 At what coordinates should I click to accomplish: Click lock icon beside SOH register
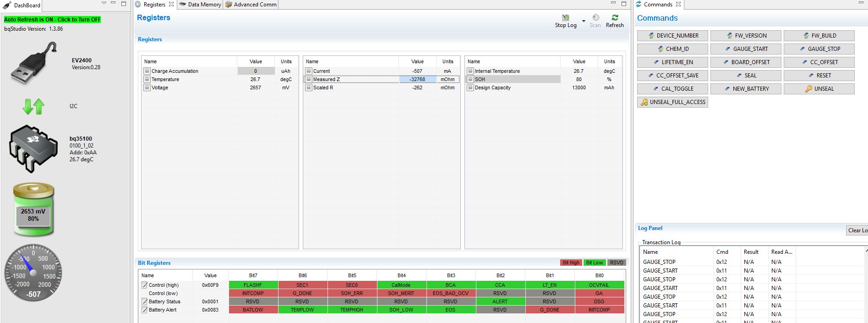pos(470,79)
